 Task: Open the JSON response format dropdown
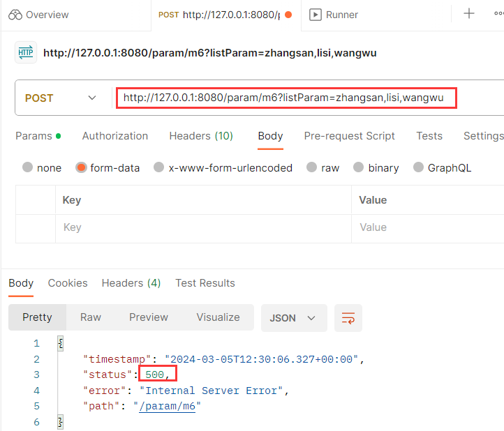[x=294, y=318]
